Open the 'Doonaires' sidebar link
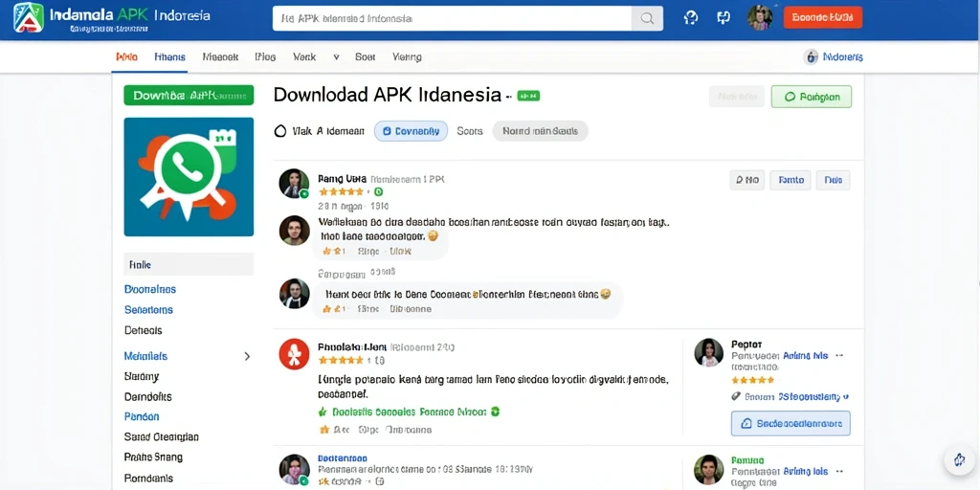 150,289
